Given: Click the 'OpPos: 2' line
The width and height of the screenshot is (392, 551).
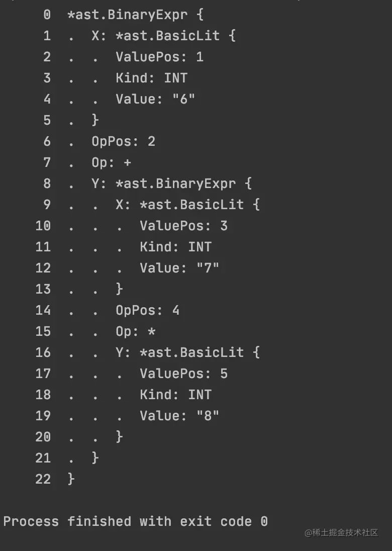Looking at the screenshot, I should point(123,141).
